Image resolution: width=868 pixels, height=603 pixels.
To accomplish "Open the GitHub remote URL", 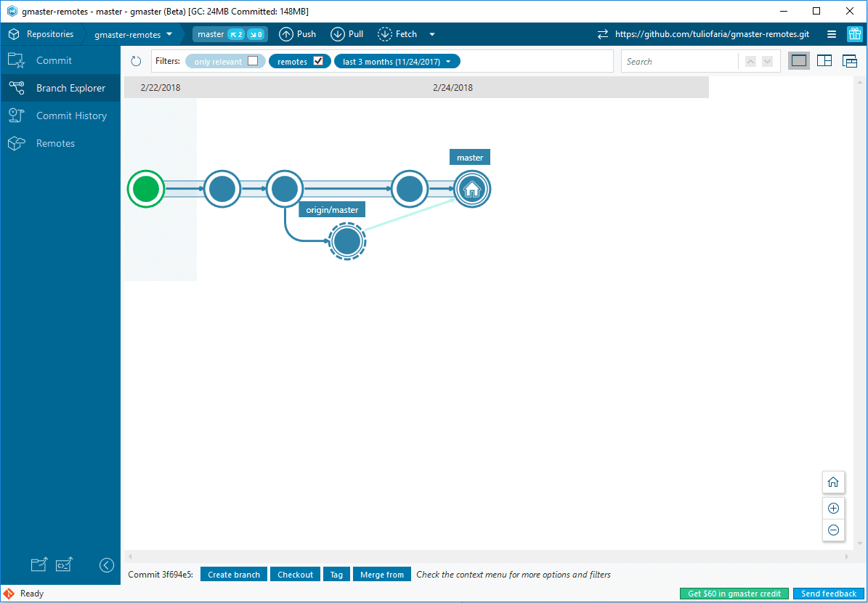I will (712, 34).
